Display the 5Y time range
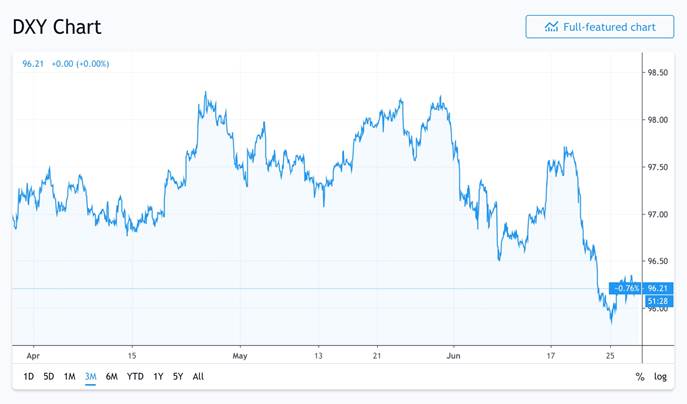The image size is (687, 404). pos(177,377)
